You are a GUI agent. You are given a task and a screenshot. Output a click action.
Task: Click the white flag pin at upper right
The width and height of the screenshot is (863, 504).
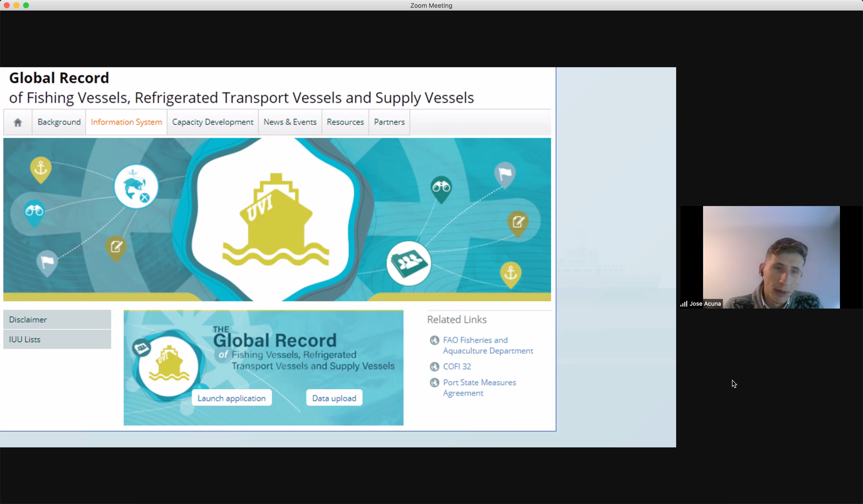tap(505, 174)
